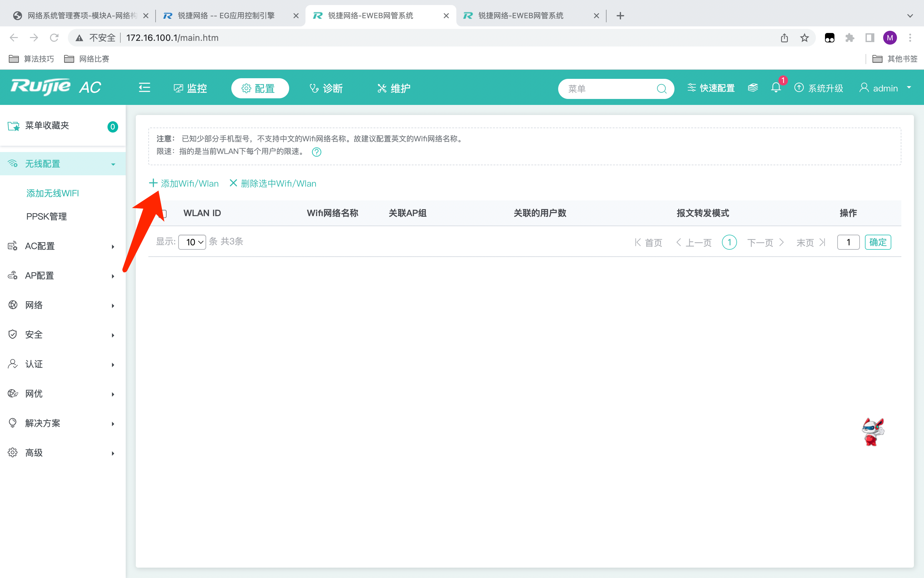Click the page number input field
The image size is (924, 578).
click(848, 242)
